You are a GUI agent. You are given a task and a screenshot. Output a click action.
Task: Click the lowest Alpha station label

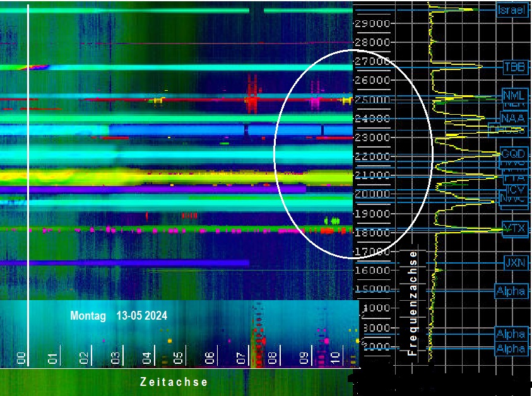(x=511, y=348)
